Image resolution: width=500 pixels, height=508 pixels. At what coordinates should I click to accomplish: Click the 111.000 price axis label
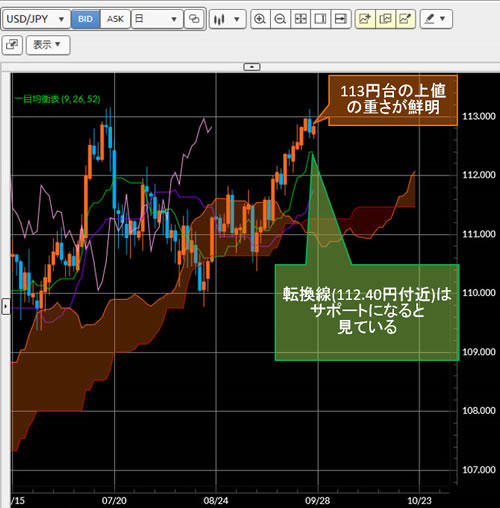[478, 234]
